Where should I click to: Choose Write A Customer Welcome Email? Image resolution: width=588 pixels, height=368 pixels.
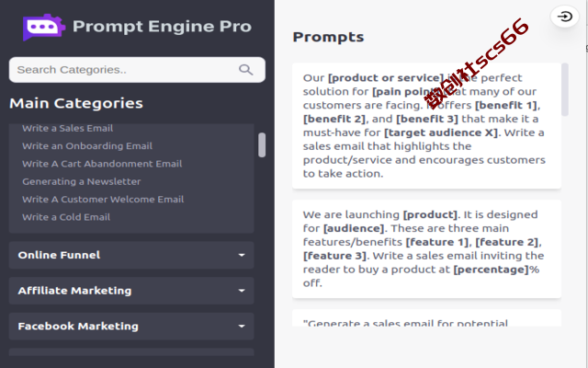coord(103,200)
